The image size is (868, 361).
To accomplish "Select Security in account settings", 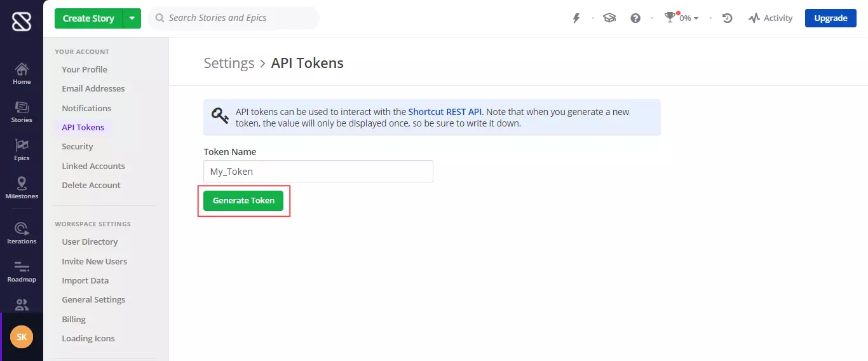I will click(x=78, y=146).
